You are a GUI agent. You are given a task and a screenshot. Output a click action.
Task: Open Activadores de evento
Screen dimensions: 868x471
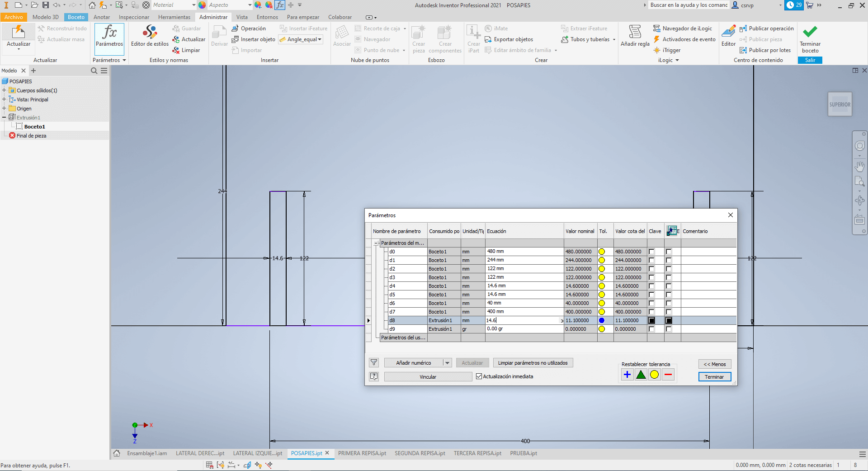(684, 39)
